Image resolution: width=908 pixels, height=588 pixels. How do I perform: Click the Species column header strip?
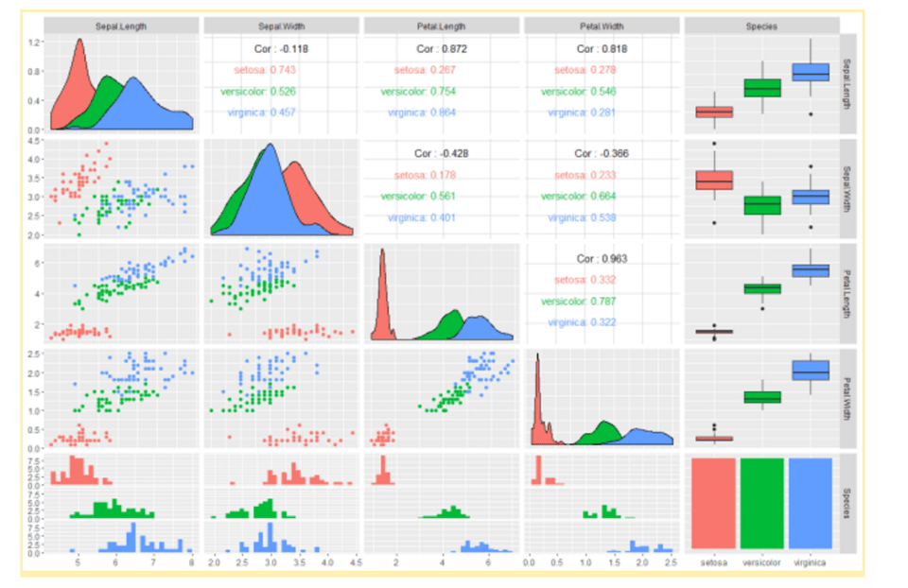click(x=761, y=24)
